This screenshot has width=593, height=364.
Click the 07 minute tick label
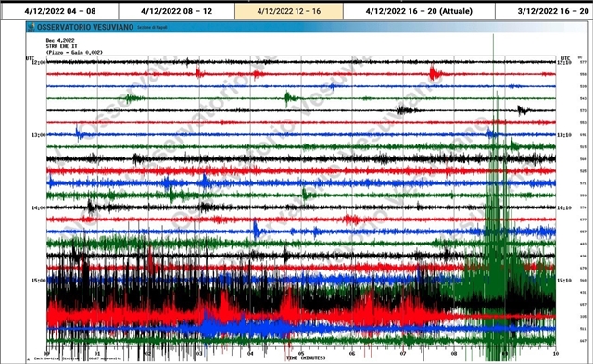coord(403,354)
